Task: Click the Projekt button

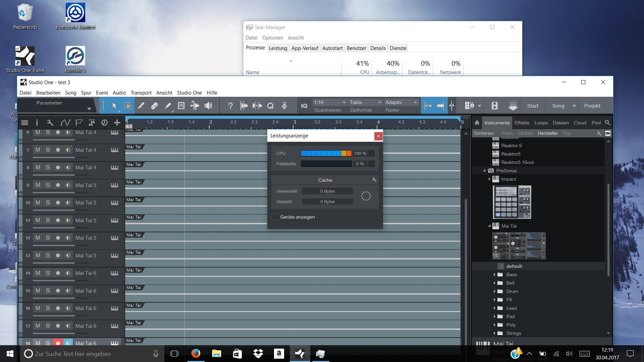Action: coord(592,106)
